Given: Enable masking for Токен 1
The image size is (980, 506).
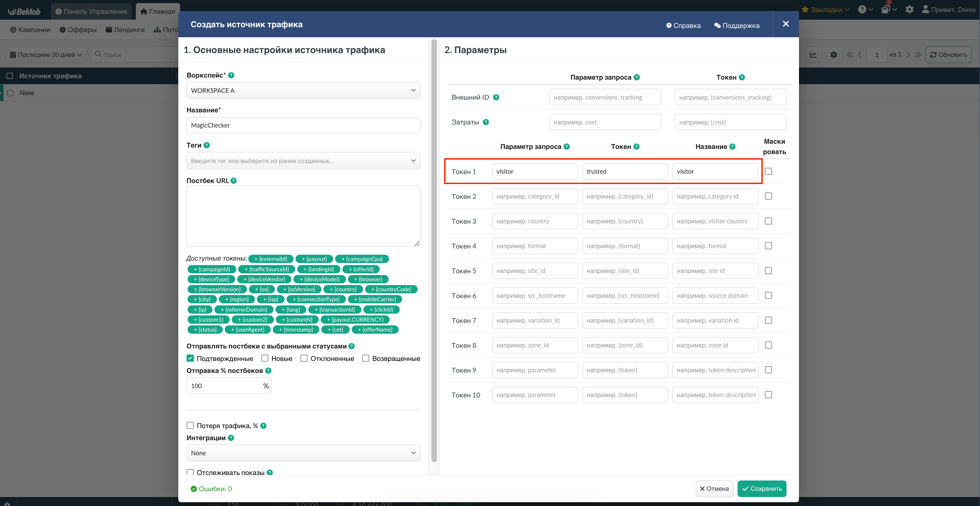Looking at the screenshot, I should point(769,171).
